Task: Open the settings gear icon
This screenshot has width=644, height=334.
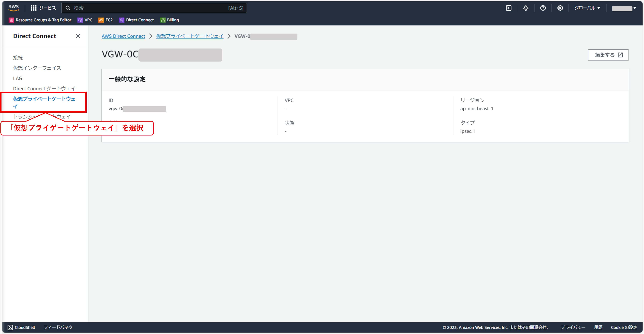Action: [560, 8]
